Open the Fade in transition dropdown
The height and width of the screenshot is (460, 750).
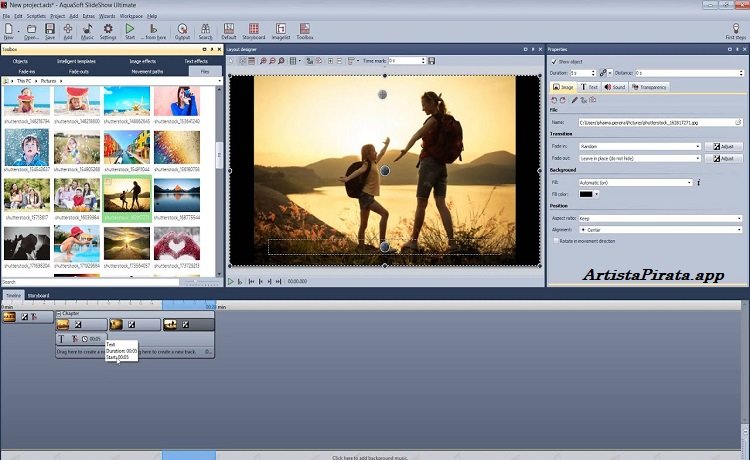(x=696, y=146)
